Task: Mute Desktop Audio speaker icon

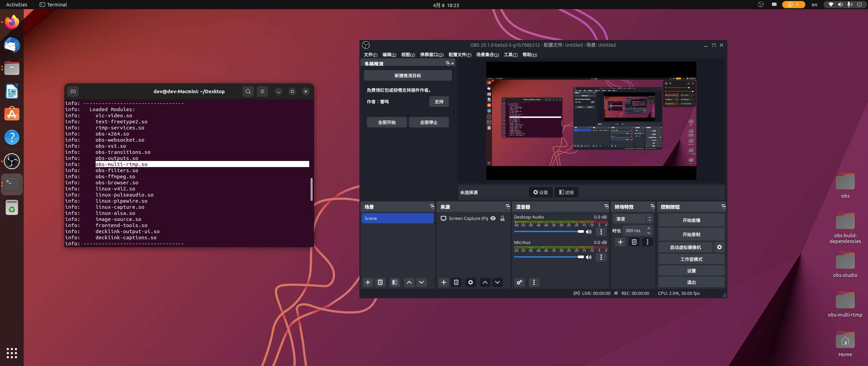Action: coord(589,232)
